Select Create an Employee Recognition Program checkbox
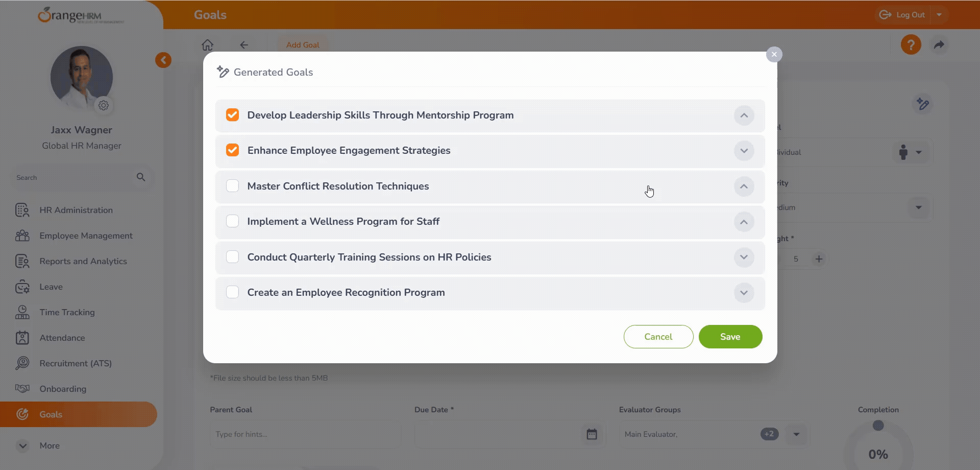Screen dimensions: 980x470 coord(232,292)
